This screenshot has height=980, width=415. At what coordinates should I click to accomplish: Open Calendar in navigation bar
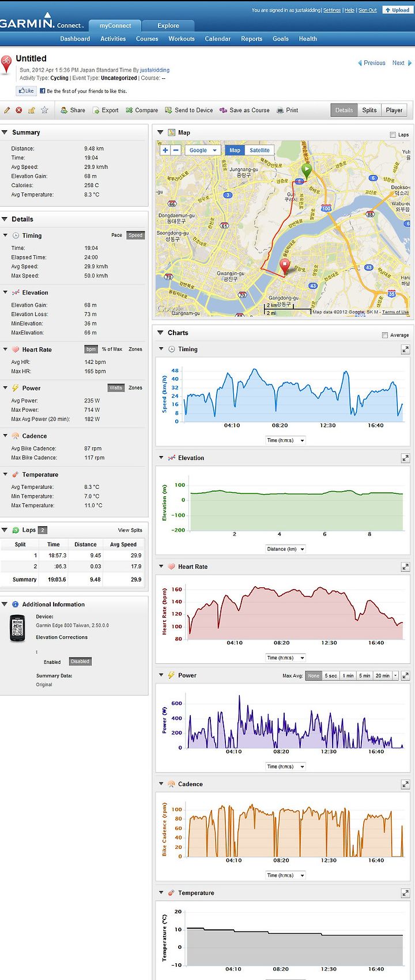coord(218,39)
